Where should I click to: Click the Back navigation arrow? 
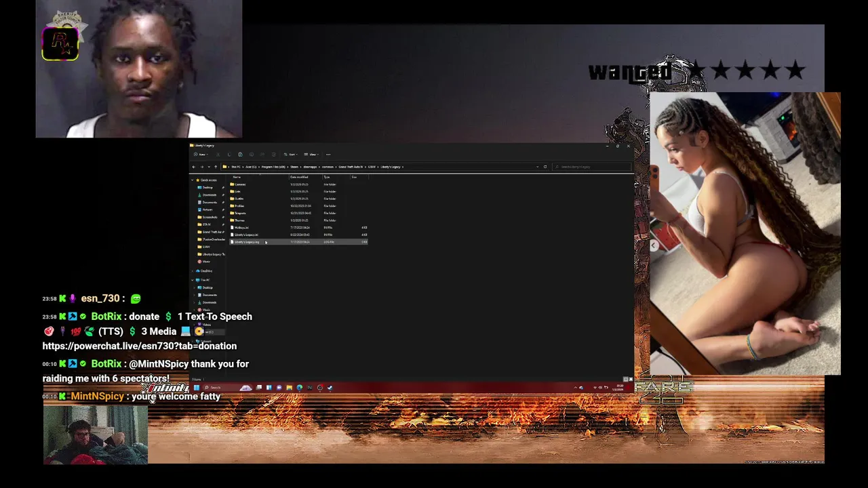pyautogui.click(x=194, y=167)
